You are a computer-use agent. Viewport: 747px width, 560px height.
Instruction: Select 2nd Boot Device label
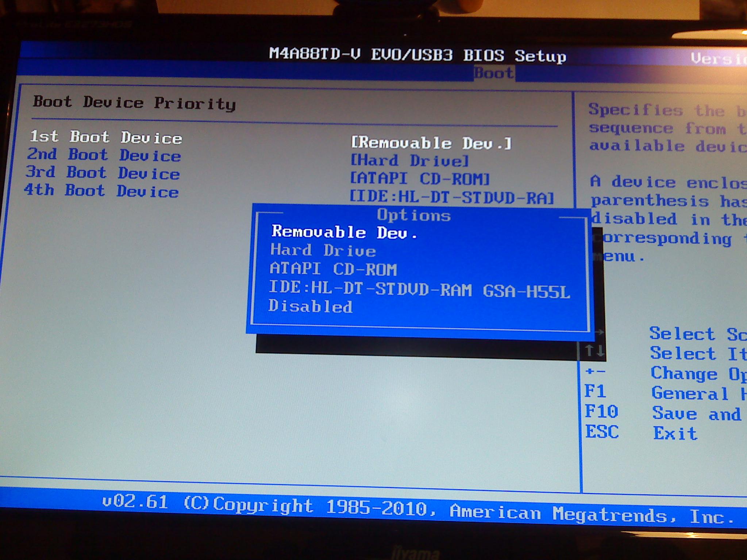coord(104,155)
